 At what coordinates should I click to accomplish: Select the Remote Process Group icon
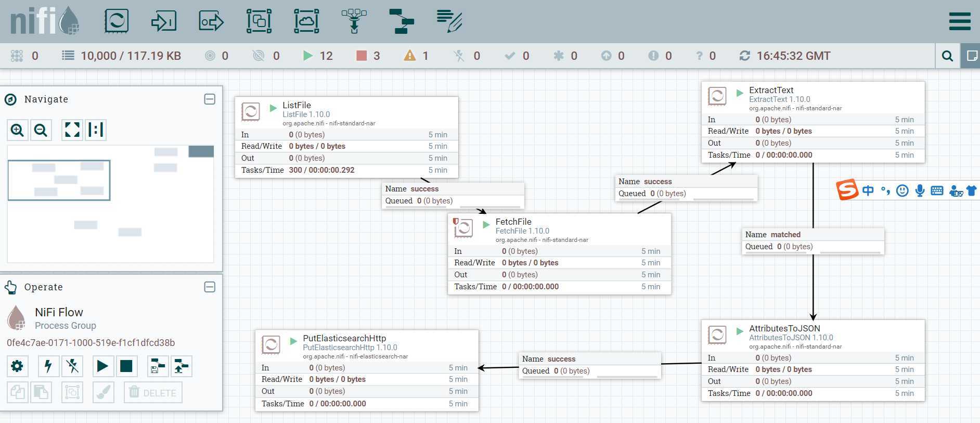click(x=306, y=21)
